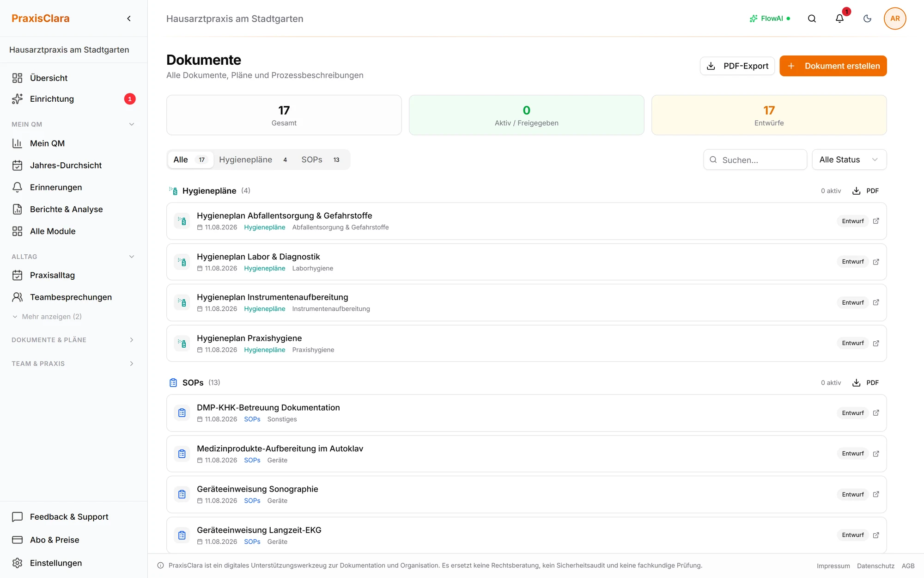Open the Alle Status filter dropdown

pyautogui.click(x=849, y=160)
